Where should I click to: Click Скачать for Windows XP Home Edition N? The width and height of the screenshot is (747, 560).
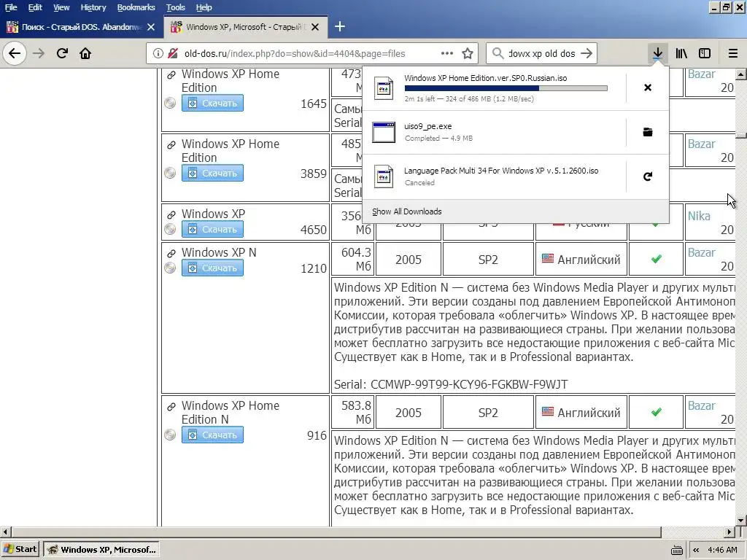point(212,435)
